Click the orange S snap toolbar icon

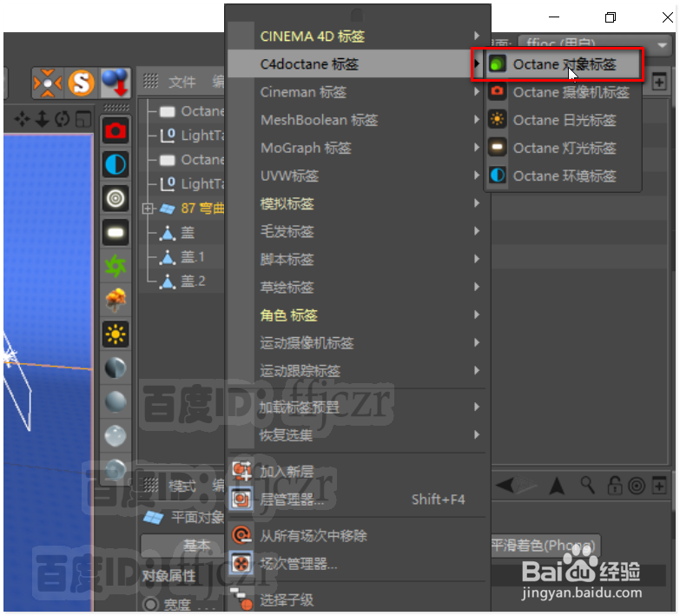[x=81, y=83]
